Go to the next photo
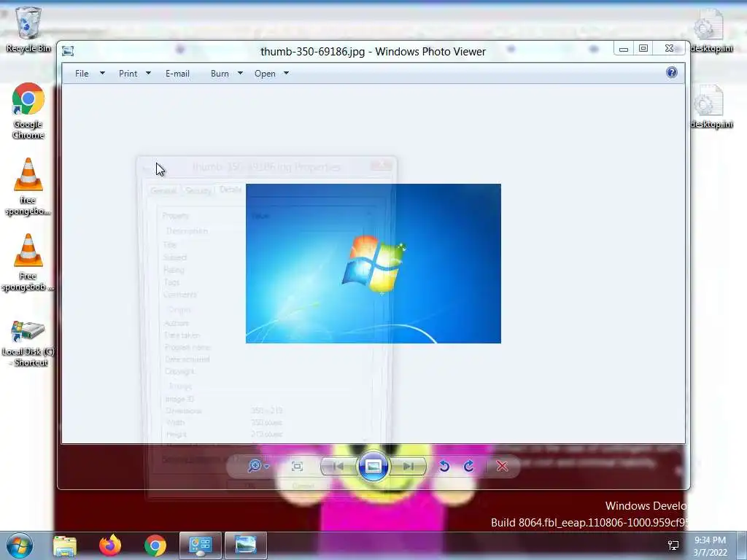This screenshot has width=747, height=560. tap(409, 466)
